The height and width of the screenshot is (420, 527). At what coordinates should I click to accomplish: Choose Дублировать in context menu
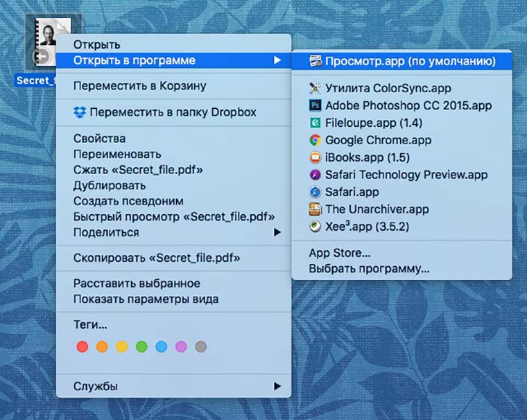[174, 186]
